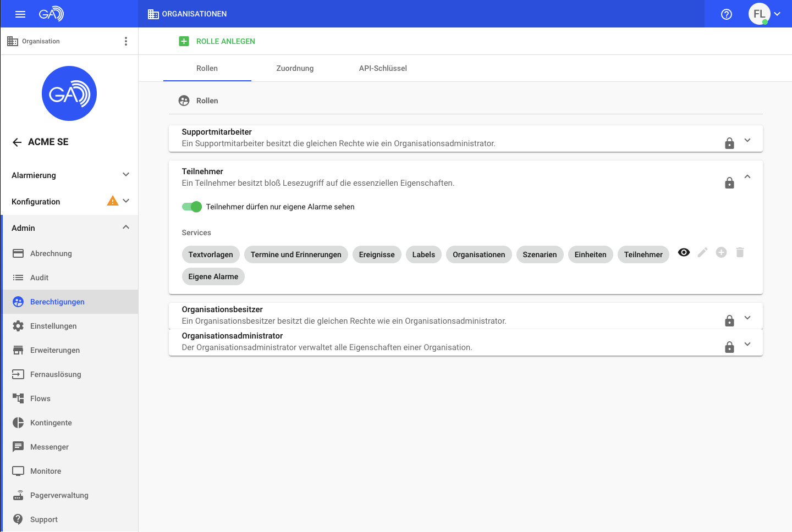Image resolution: width=792 pixels, height=532 pixels.
Task: Click the back arrow beside ACME SE
Action: [17, 142]
